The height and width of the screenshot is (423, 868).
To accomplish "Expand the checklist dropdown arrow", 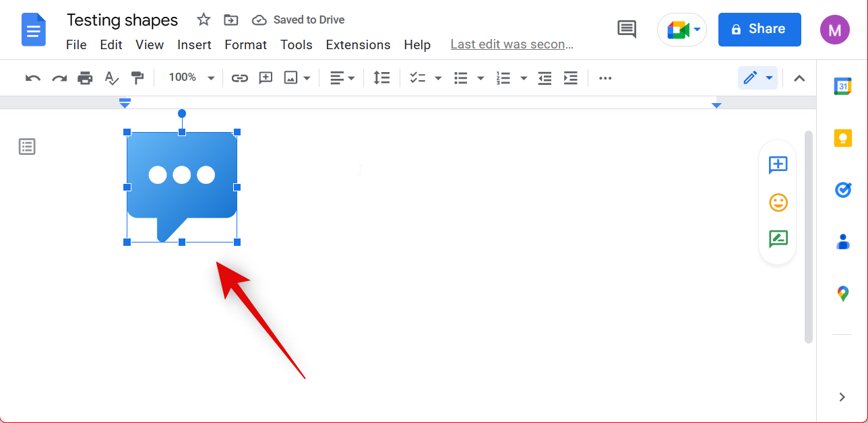I will pyautogui.click(x=438, y=78).
